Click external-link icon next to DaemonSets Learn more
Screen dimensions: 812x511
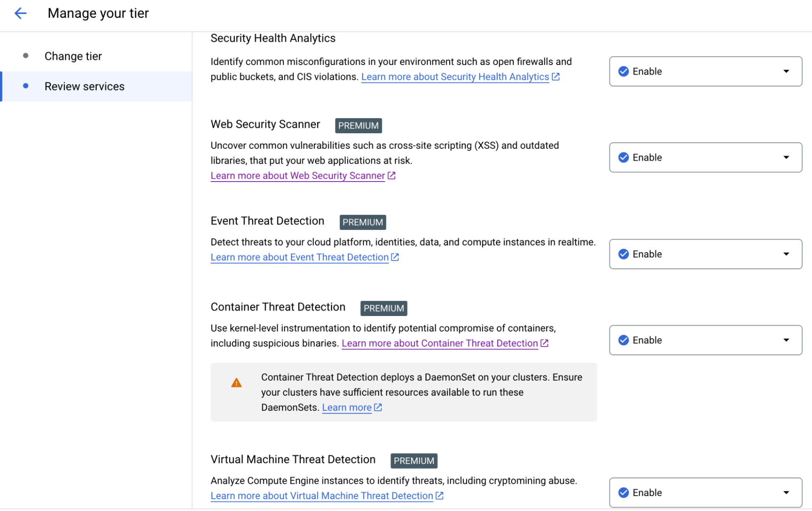(x=378, y=407)
